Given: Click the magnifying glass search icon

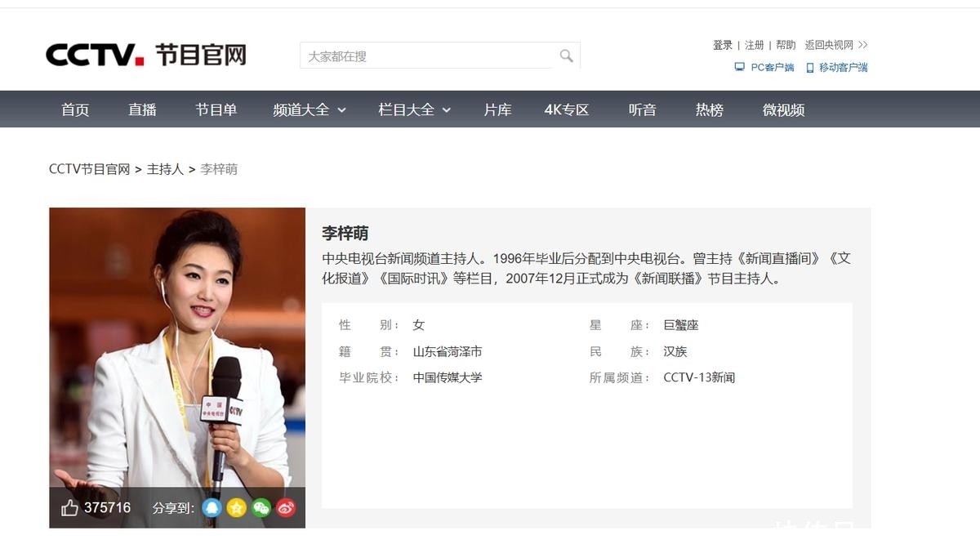Looking at the screenshot, I should pyautogui.click(x=566, y=56).
